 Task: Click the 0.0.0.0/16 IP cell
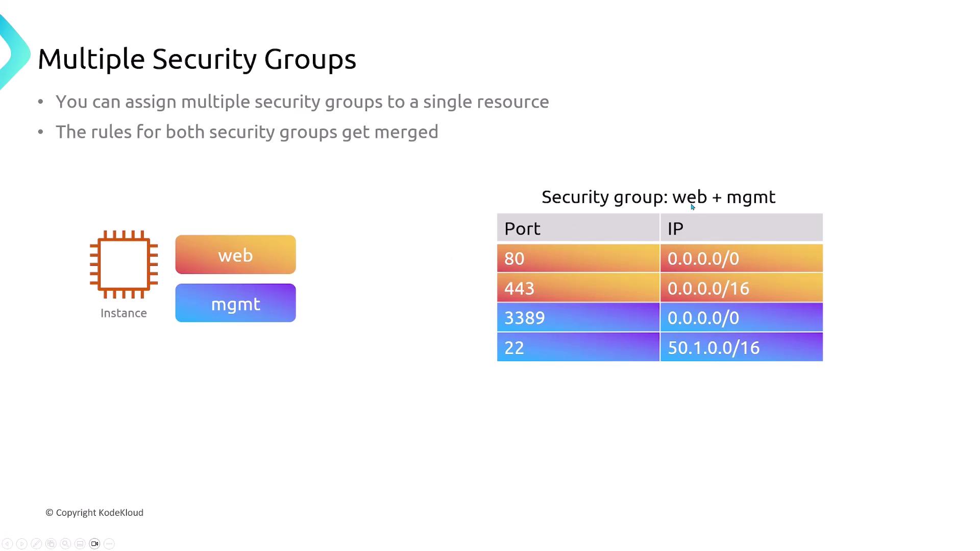[x=741, y=288]
